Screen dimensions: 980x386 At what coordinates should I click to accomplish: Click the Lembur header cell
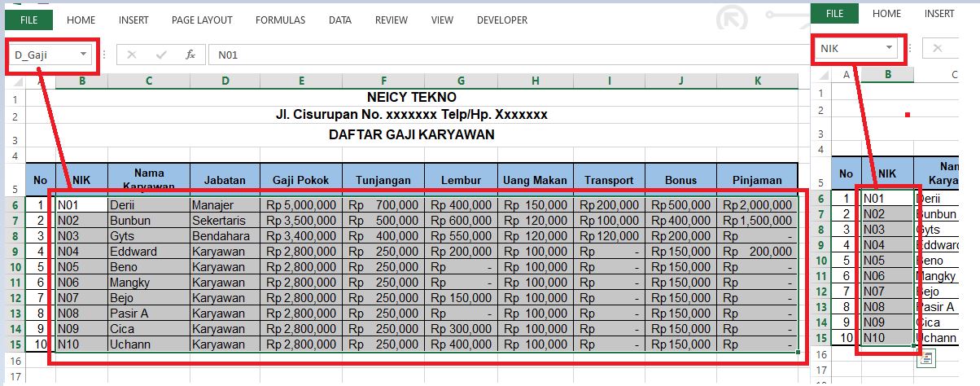(462, 180)
